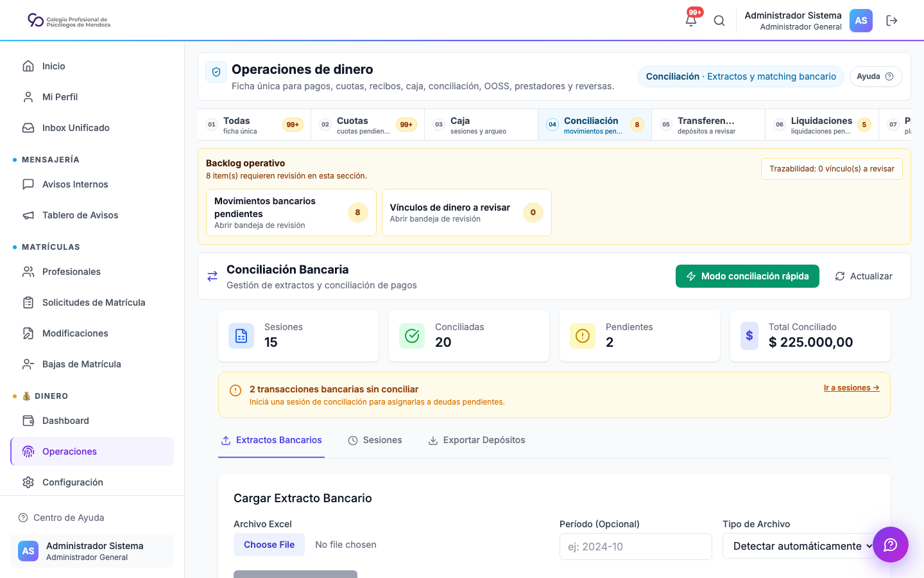Click the Mi Perfil user icon
Viewport: 924px width, 578px height.
click(x=28, y=97)
